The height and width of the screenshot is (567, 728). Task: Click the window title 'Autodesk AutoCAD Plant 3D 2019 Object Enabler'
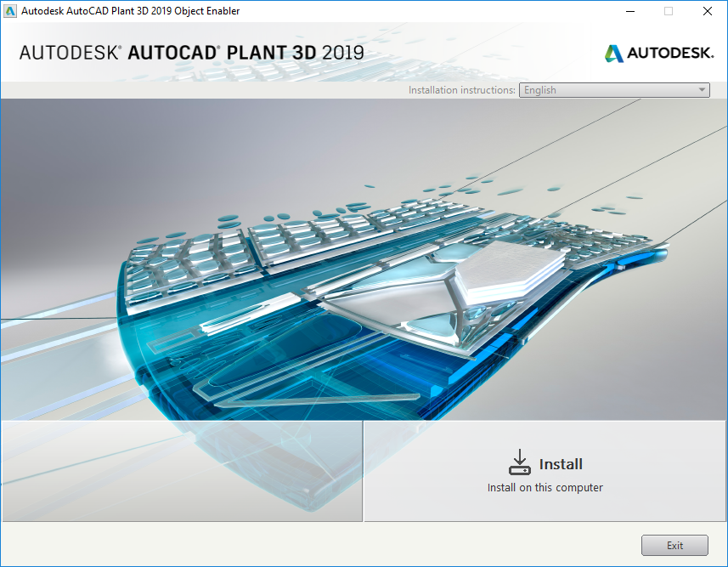pyautogui.click(x=131, y=11)
